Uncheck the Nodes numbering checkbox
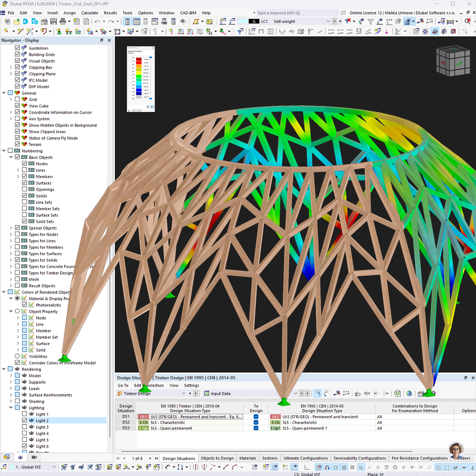The height and width of the screenshot is (476, 476). point(25,164)
